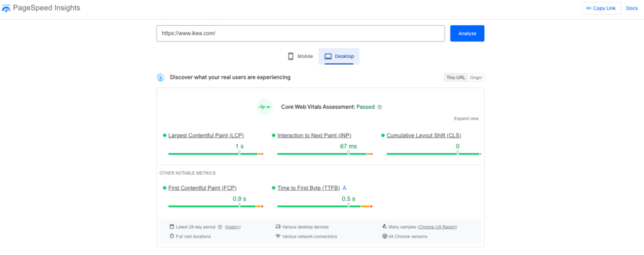Open Interaction to Next Paint (INP) link
This screenshot has width=644, height=255.
(x=314, y=136)
